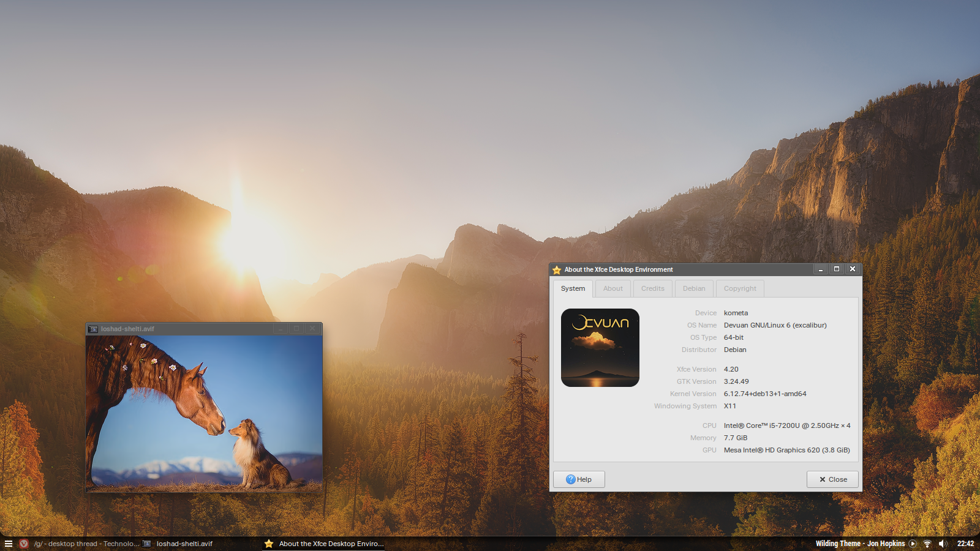This screenshot has height=551, width=980.
Task: Click the Memory value '7.7 GiB'
Action: (x=736, y=438)
